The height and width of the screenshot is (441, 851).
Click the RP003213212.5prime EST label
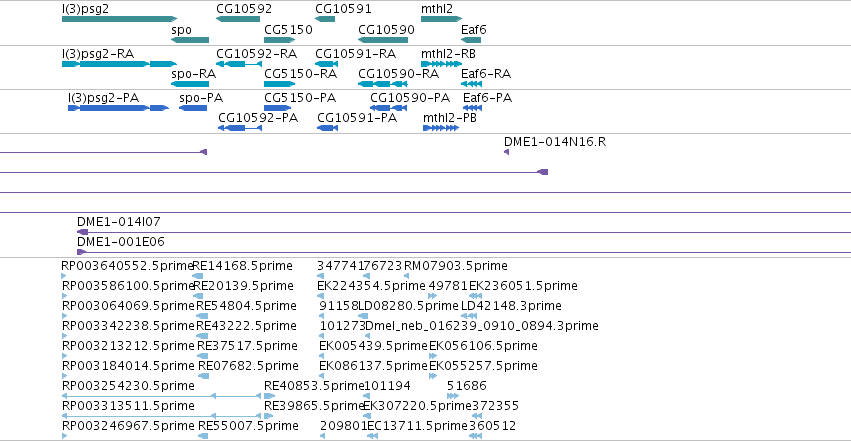(128, 346)
